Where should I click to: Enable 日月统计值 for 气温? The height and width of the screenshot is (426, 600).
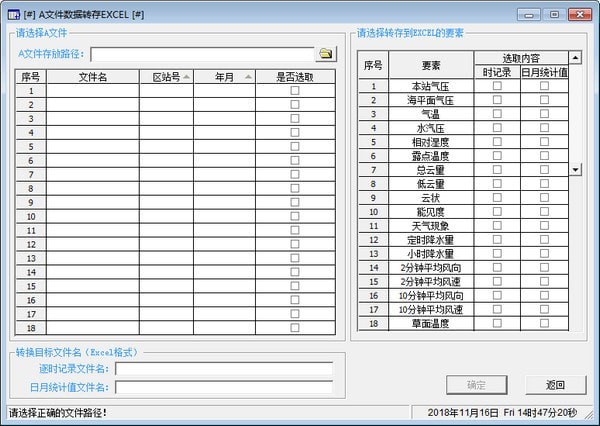point(544,114)
